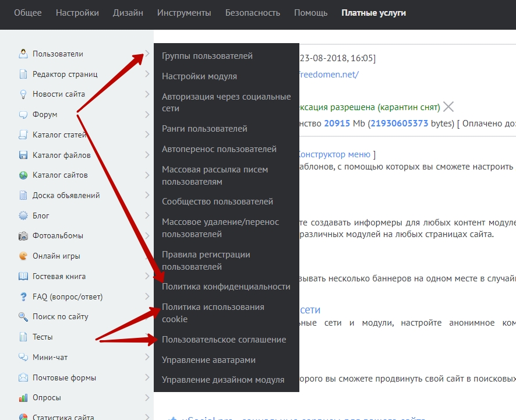Image resolution: width=516 pixels, height=420 pixels.
Task: Click the lightbulb Site news icon
Action: pyautogui.click(x=23, y=94)
